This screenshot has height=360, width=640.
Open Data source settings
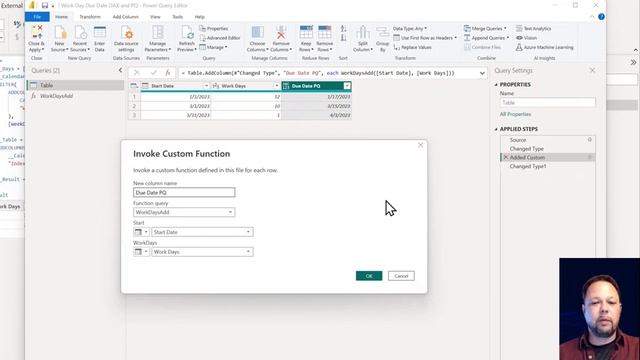(126, 38)
